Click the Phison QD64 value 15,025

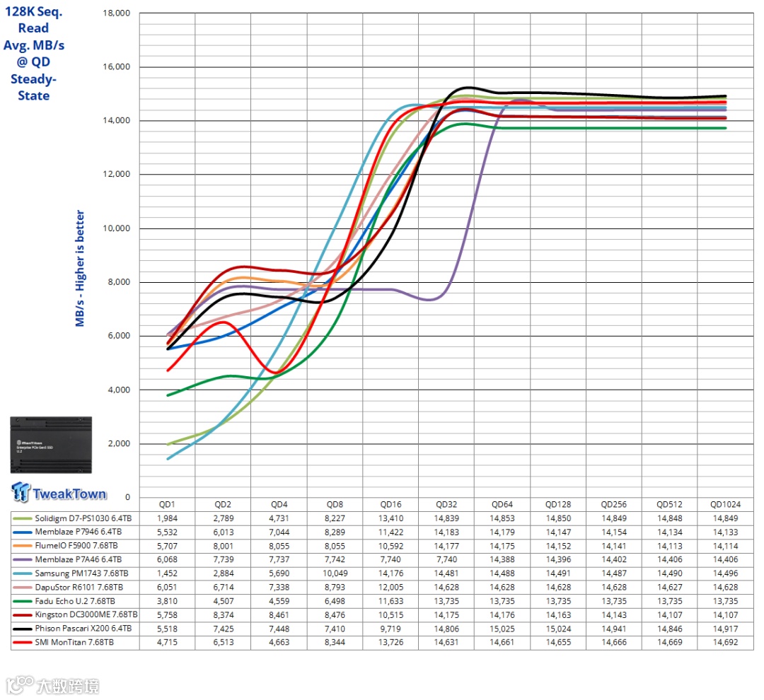pyautogui.click(x=502, y=629)
